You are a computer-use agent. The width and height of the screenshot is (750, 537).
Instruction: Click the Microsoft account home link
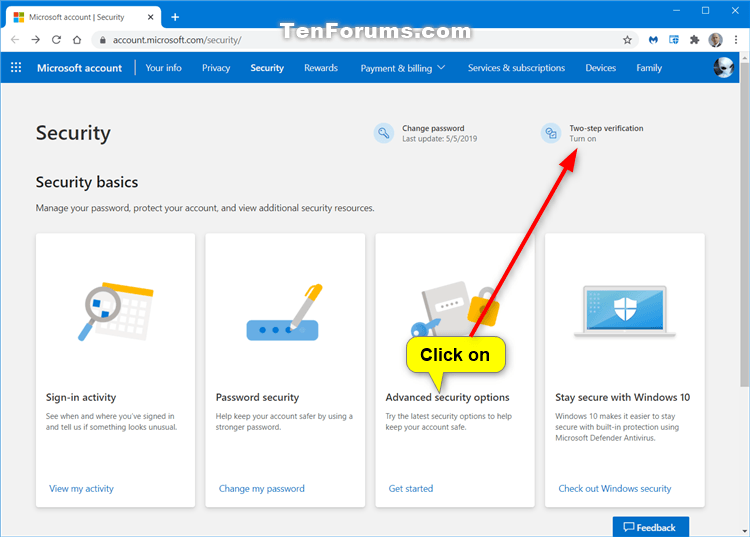[x=79, y=68]
